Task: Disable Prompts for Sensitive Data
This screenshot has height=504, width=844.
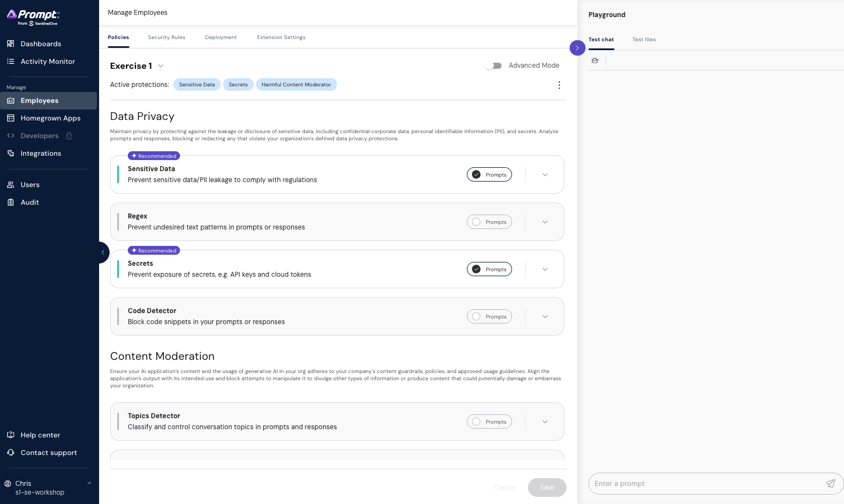Action: tap(489, 174)
